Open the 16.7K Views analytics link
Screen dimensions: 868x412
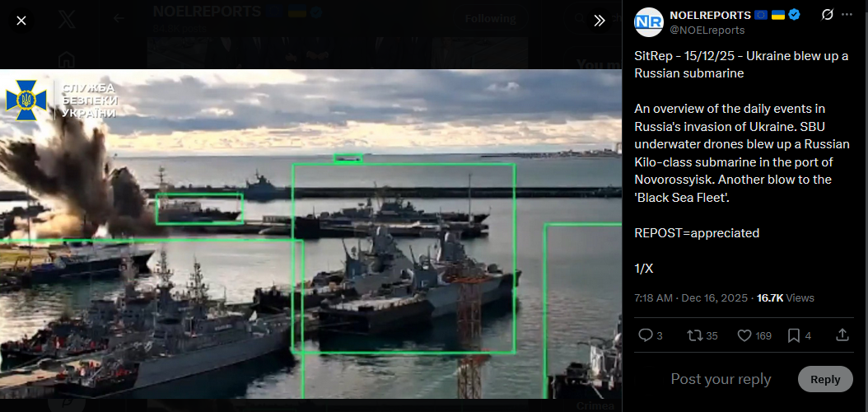pos(786,298)
